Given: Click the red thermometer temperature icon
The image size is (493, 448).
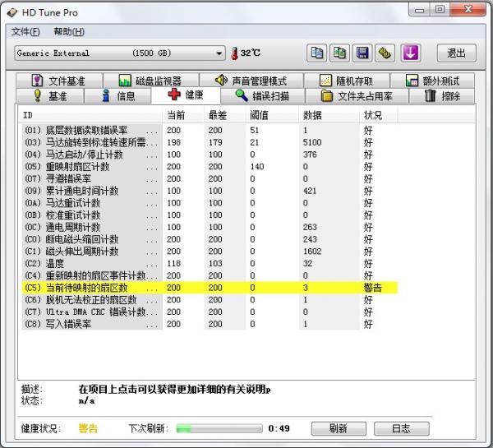Looking at the screenshot, I should coord(234,53).
